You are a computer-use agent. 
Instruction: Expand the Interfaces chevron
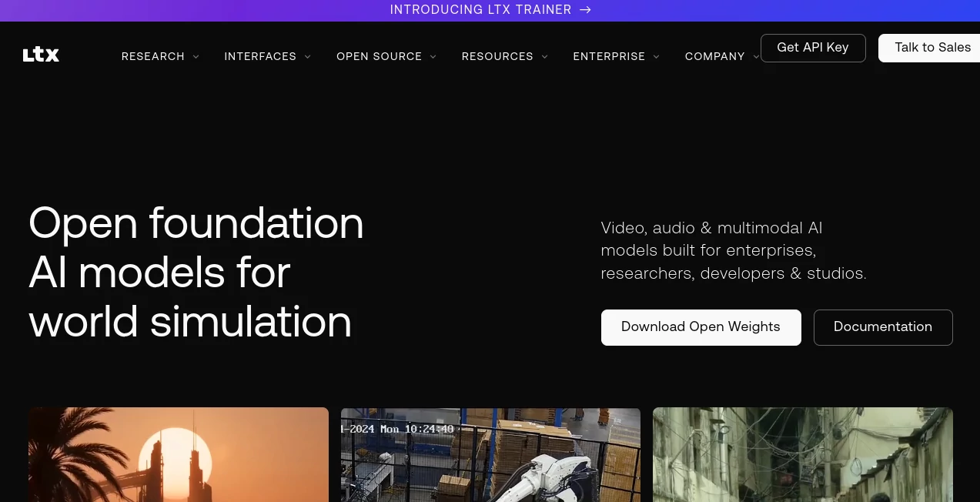click(x=307, y=57)
